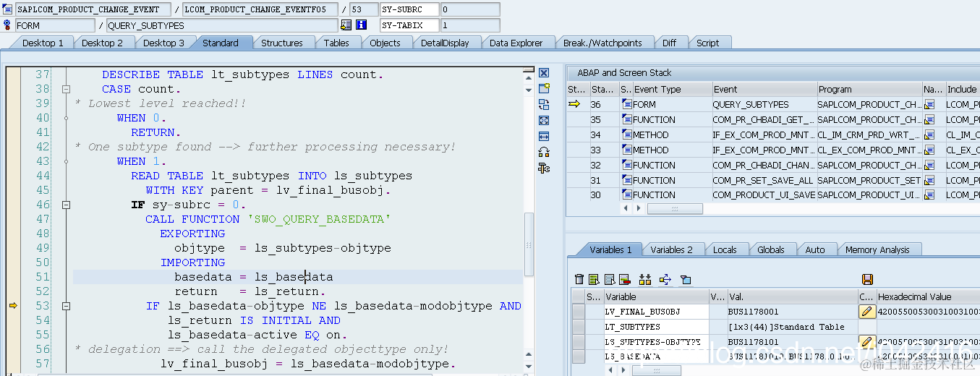Click the Close Tool icon beside editor
This screenshot has width=980, height=376.
(544, 73)
